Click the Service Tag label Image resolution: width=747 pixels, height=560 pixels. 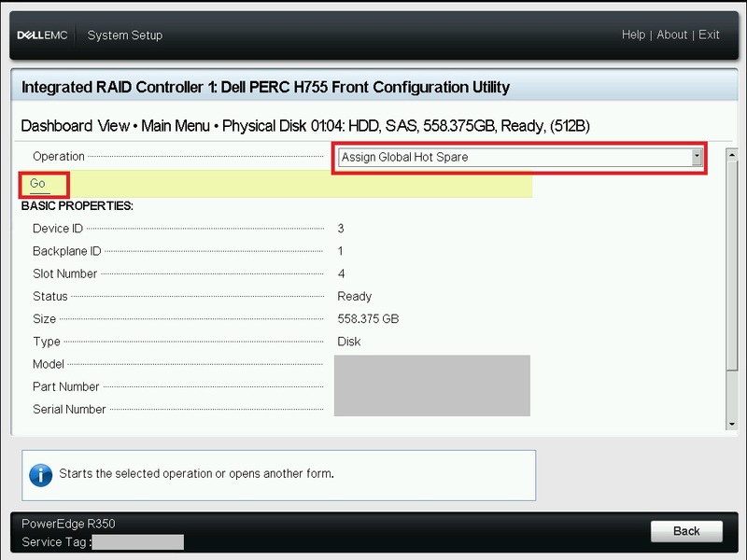coord(57,542)
